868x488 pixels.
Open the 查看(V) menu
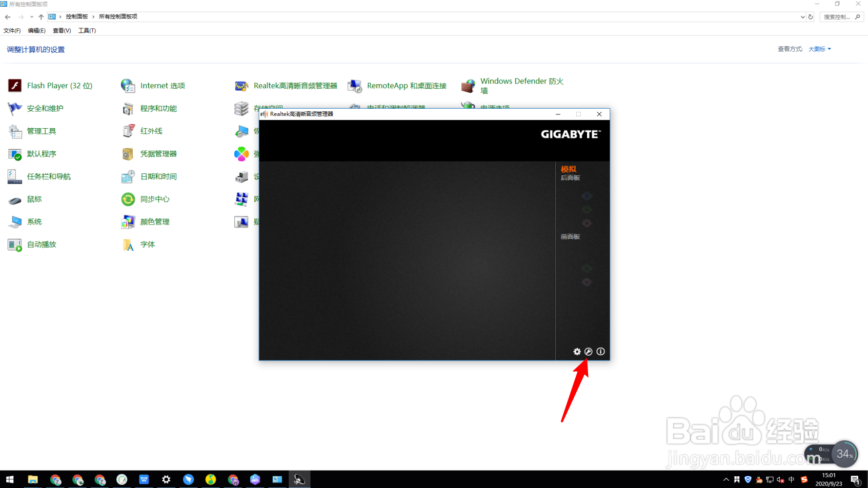coord(62,31)
